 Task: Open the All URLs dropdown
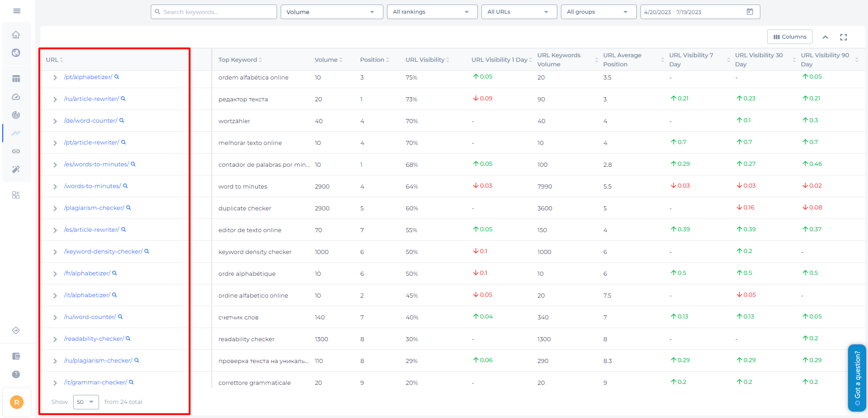click(x=519, y=12)
